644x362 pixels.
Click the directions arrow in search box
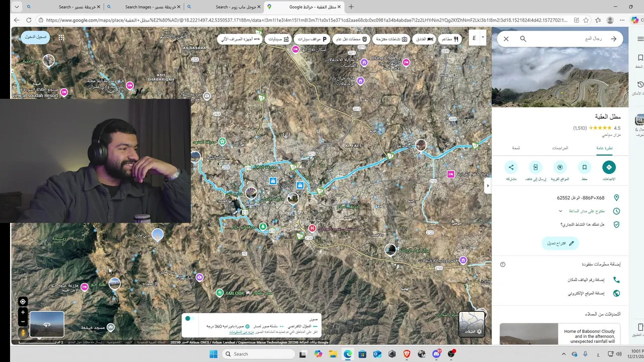point(613,39)
